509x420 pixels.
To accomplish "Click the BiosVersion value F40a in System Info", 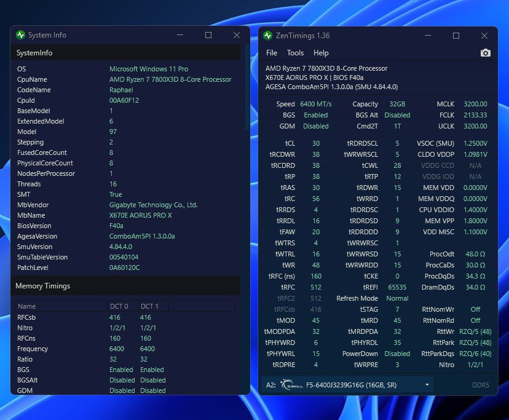I will (116, 226).
